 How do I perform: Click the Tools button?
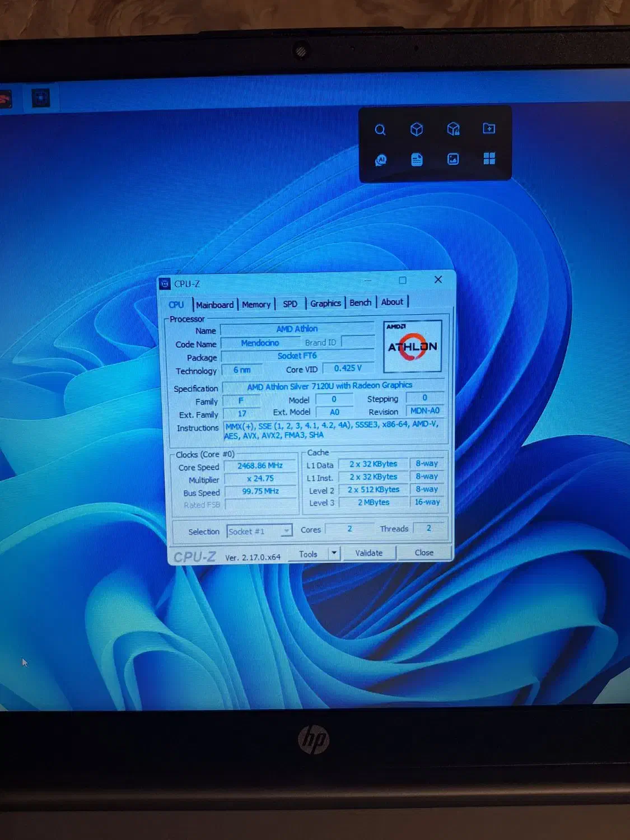308,554
